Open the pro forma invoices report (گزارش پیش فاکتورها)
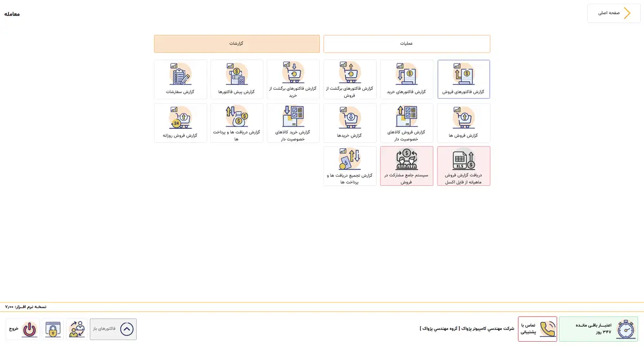Viewport: 644px width, 346px height. click(237, 79)
